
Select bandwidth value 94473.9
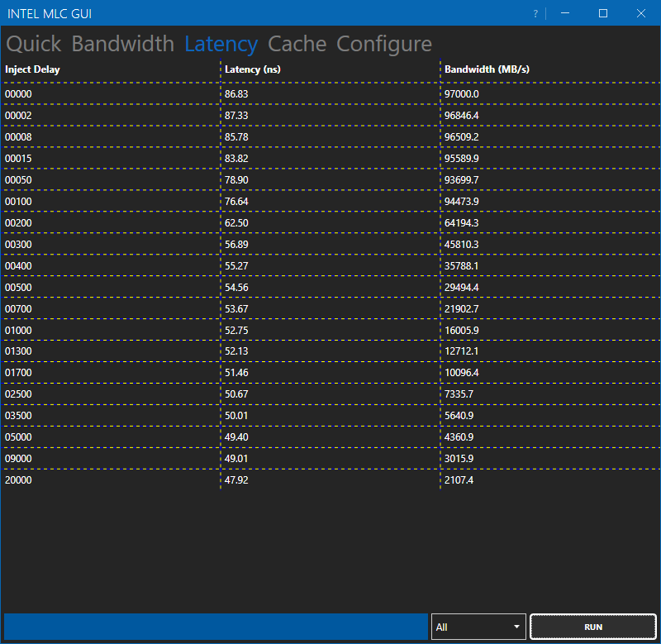tap(461, 202)
